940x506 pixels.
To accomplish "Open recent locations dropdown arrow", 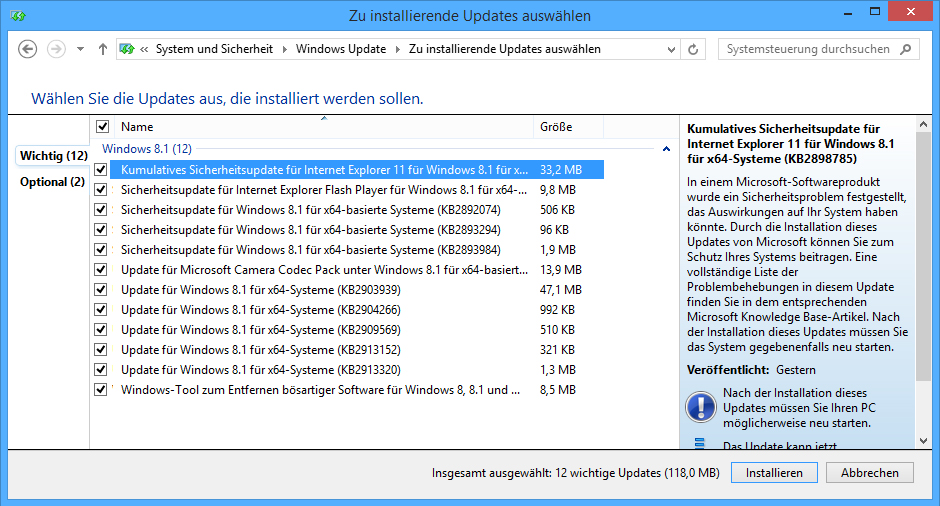I will [80, 49].
